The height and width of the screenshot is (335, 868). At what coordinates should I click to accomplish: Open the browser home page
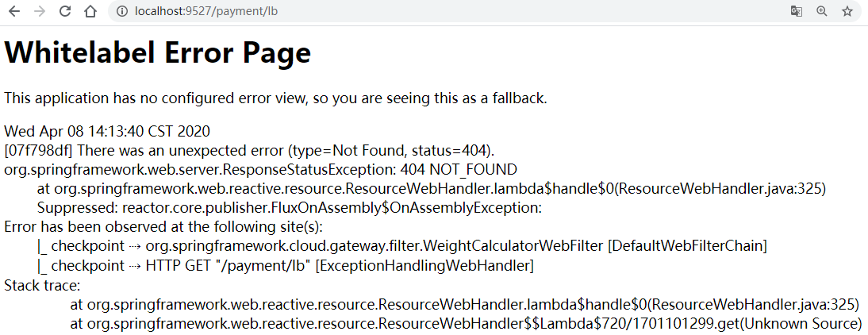90,11
